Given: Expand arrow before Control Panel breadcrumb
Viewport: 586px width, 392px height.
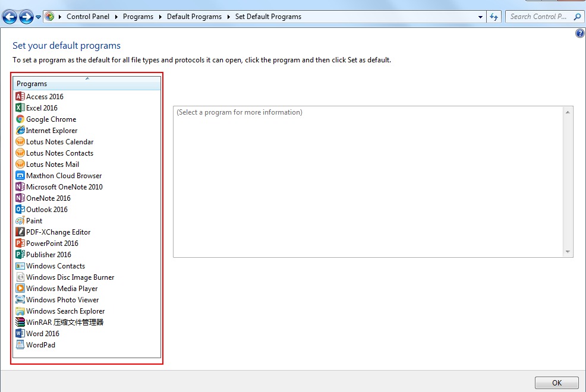Looking at the screenshot, I should click(60, 17).
